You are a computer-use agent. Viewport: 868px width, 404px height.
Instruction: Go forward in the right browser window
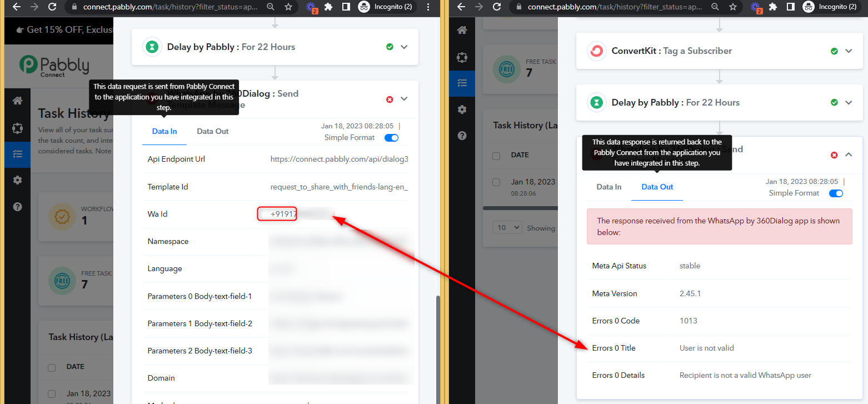[x=479, y=7]
